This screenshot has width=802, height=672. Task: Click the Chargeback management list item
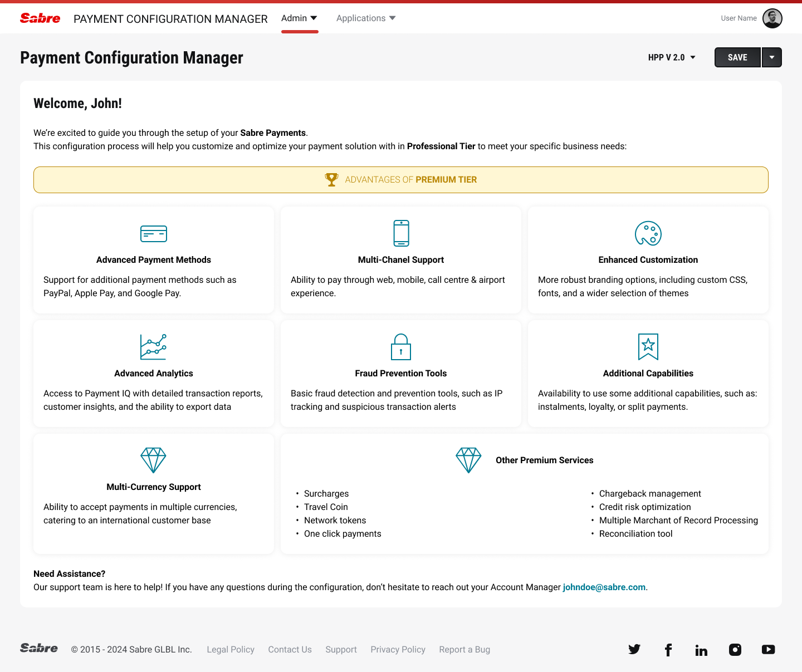tap(650, 494)
